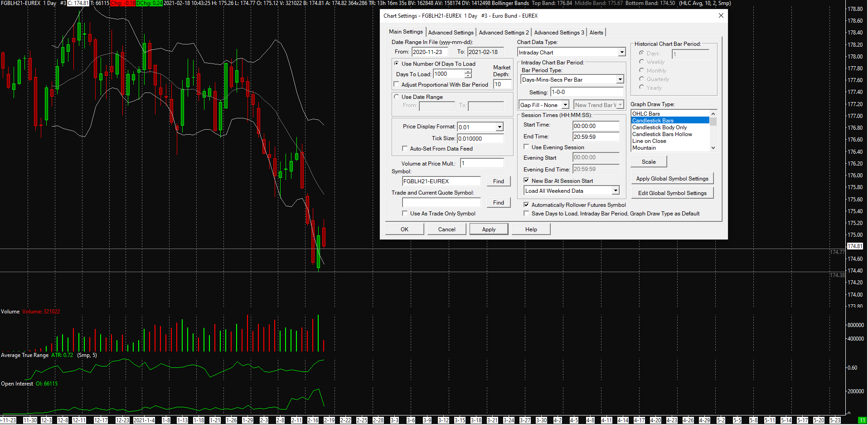This screenshot has width=868, height=425.
Task: Open the Alerts tab
Action: [x=596, y=33]
